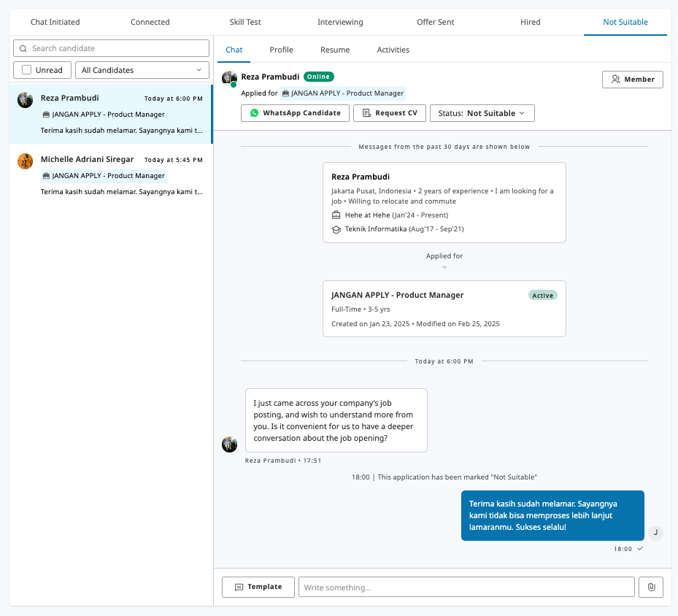Click Reza Prambudi name in list
Screen dimensions: 678x616
(x=69, y=98)
